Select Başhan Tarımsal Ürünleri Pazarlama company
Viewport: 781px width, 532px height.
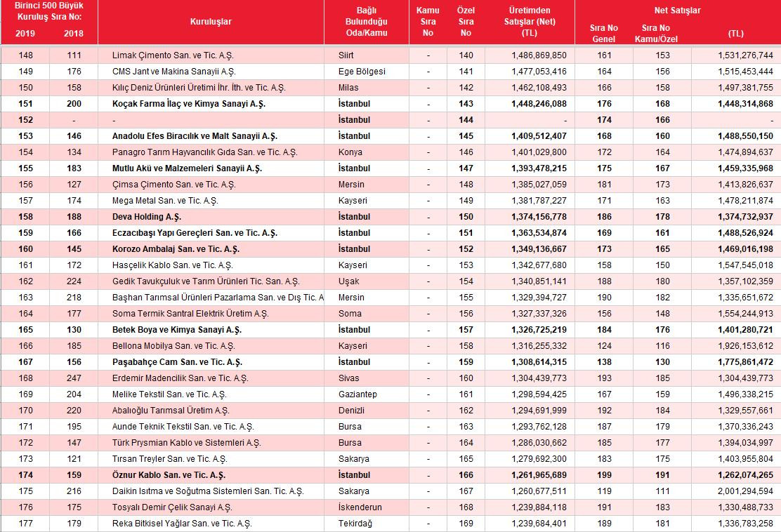pos(218,297)
